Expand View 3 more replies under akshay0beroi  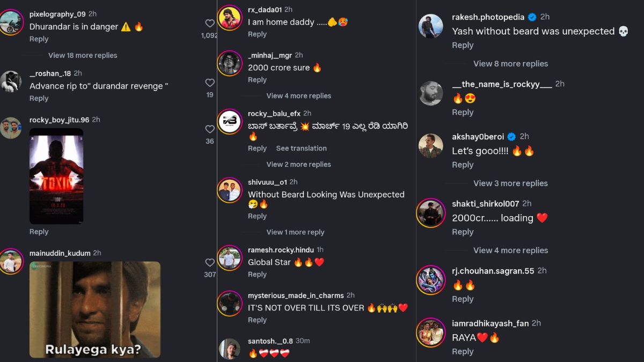[510, 183]
